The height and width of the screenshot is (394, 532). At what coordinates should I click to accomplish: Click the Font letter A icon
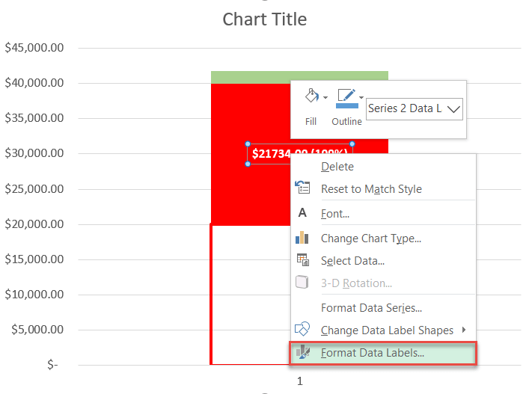(302, 213)
